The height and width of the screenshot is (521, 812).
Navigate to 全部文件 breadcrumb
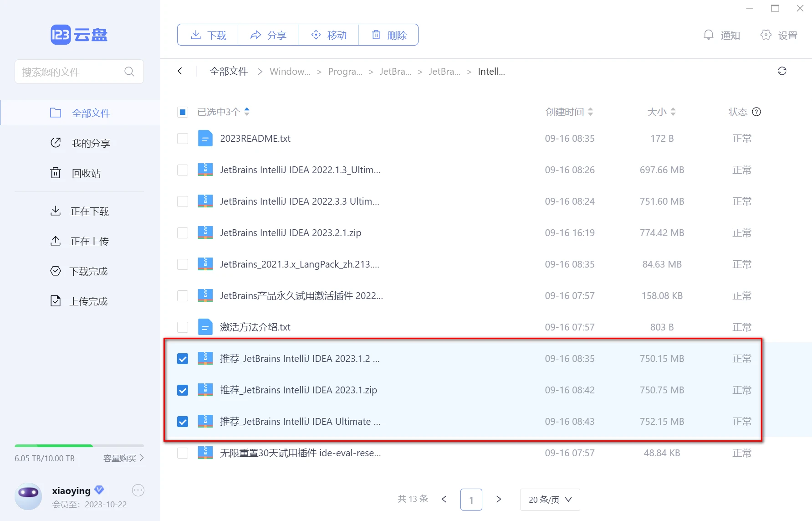(x=229, y=71)
